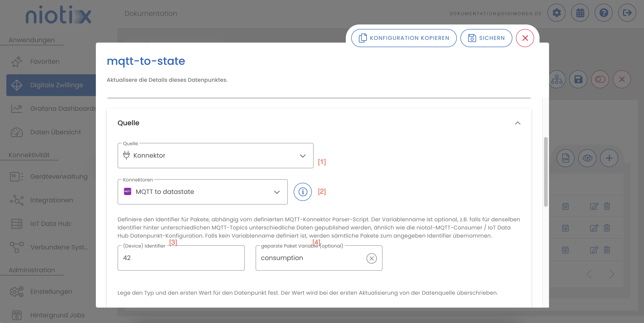Viewport: 644px width, 323px height.
Task: Open the help question mark icon
Action: (603, 13)
